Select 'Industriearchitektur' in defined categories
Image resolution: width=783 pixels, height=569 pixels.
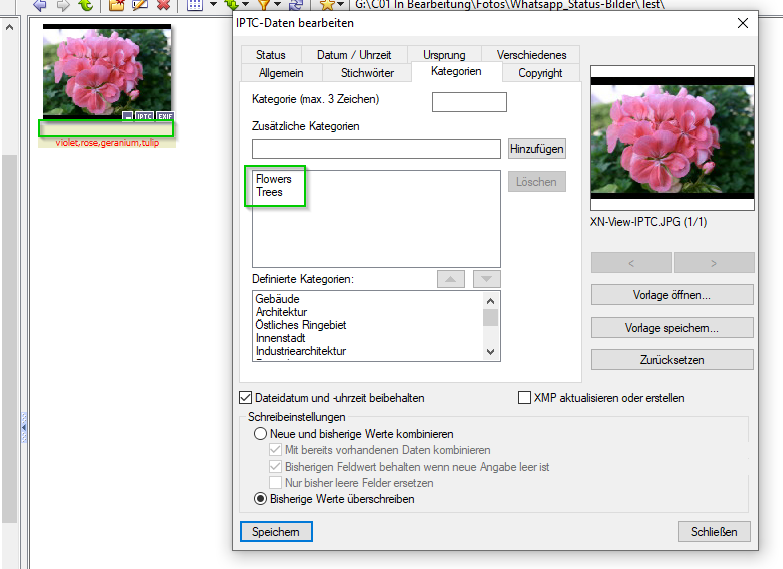tap(301, 351)
